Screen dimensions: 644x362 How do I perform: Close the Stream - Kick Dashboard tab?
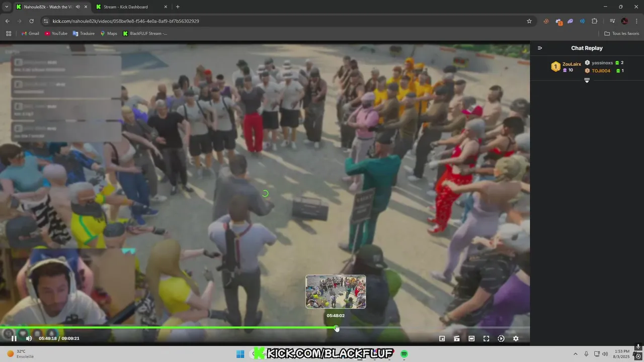point(165,7)
